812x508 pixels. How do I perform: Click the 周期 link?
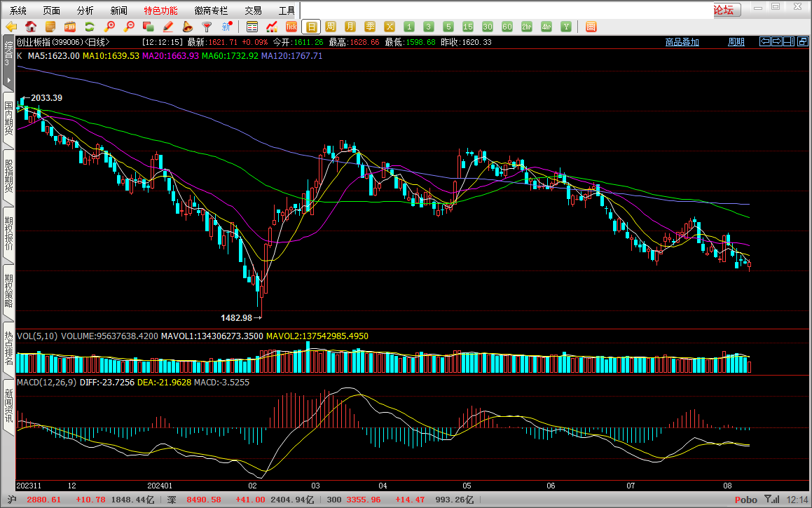click(736, 42)
